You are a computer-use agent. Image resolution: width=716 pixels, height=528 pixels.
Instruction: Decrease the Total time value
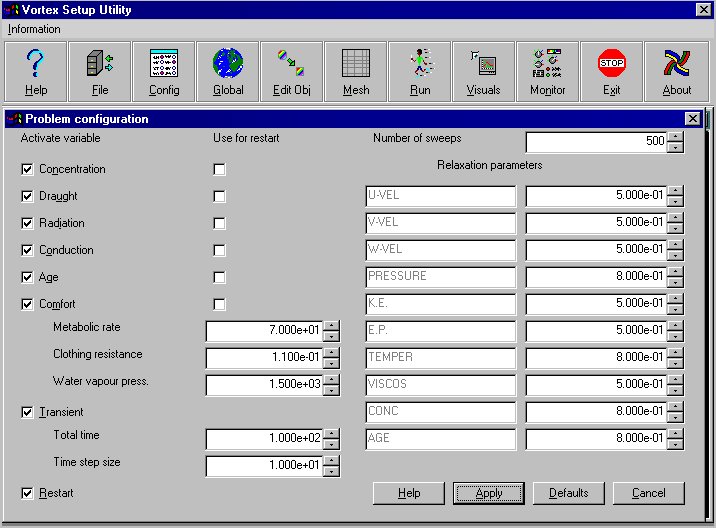[x=331, y=444]
